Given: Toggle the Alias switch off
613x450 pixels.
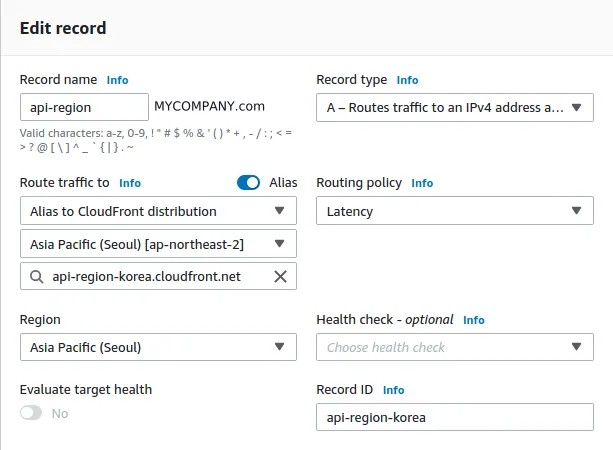Looking at the screenshot, I should (248, 183).
